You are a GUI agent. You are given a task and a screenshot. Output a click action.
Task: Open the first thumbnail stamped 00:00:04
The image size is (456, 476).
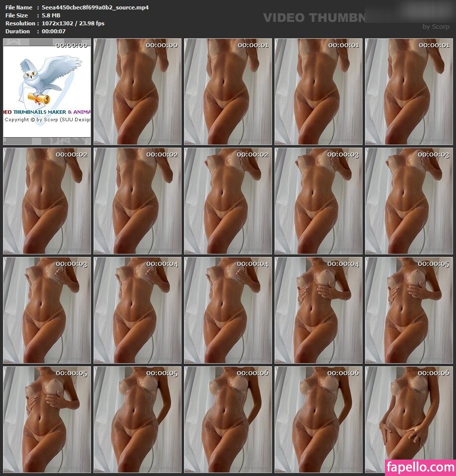point(137,310)
